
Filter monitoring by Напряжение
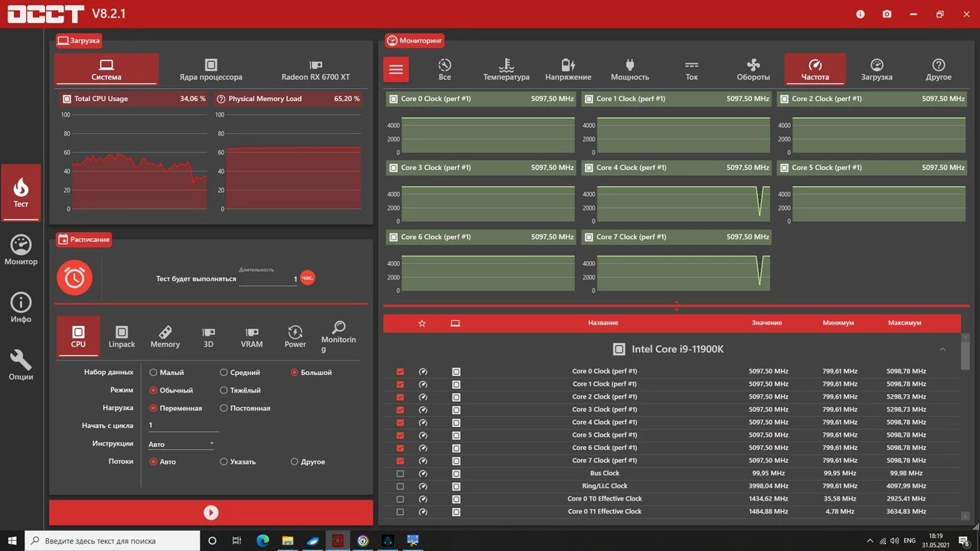pyautogui.click(x=568, y=70)
